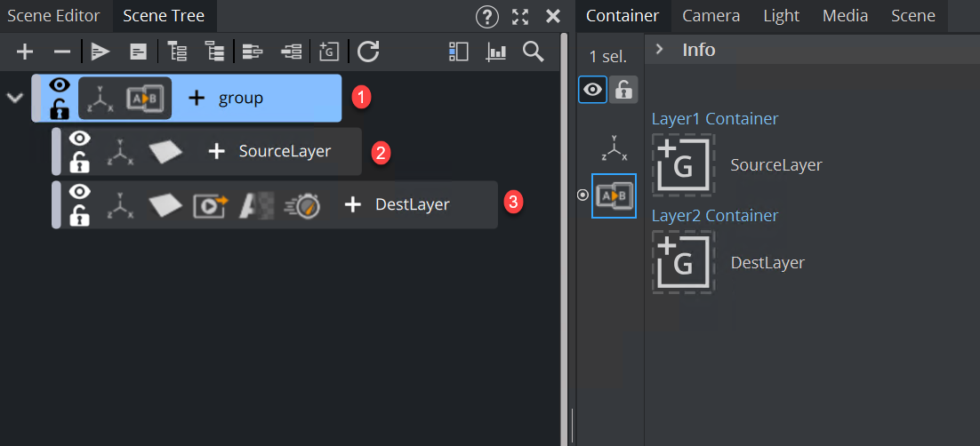Click the rectangle geometry icon on SourceLayer
The image size is (980, 446).
pyautogui.click(x=165, y=152)
